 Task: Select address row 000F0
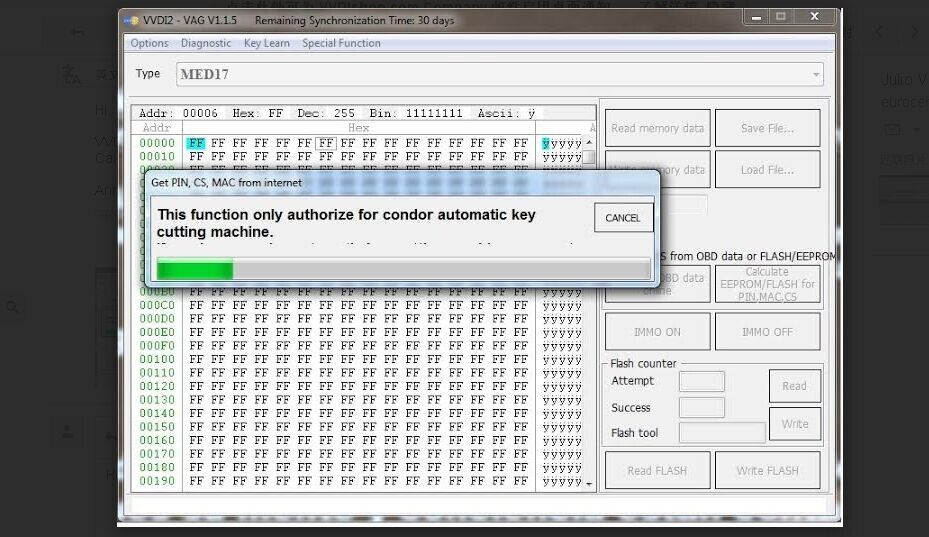click(x=157, y=346)
